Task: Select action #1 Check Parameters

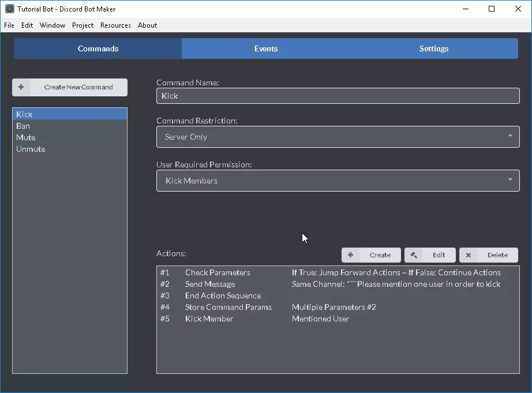Action: tap(338, 272)
